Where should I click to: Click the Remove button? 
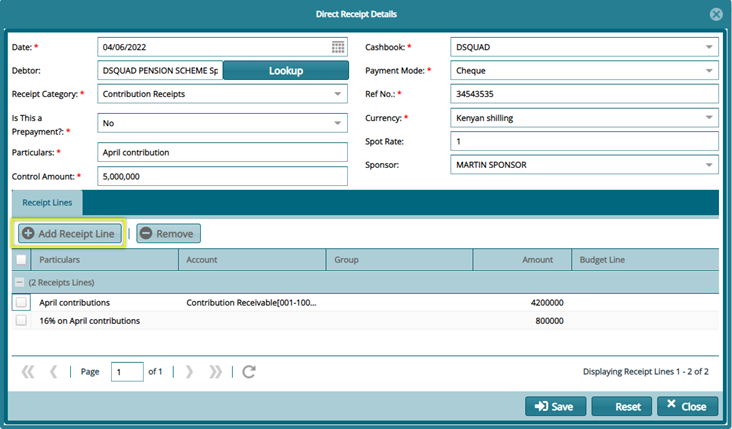coord(169,233)
